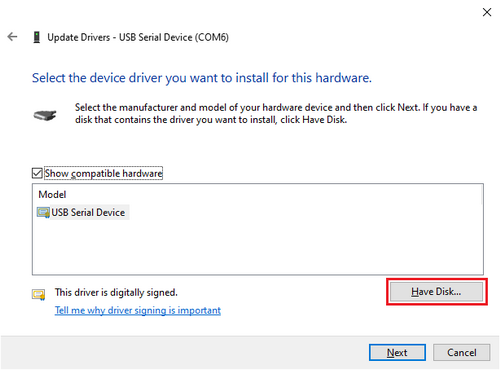This screenshot has height=370, width=500.
Task: Click the USB device icon beside Update Drivers
Action: [x=37, y=37]
